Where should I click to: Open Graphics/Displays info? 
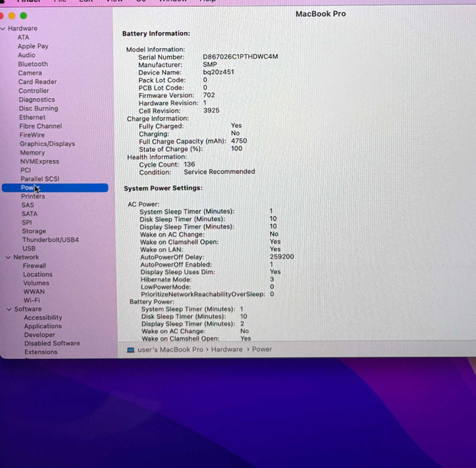click(x=47, y=144)
